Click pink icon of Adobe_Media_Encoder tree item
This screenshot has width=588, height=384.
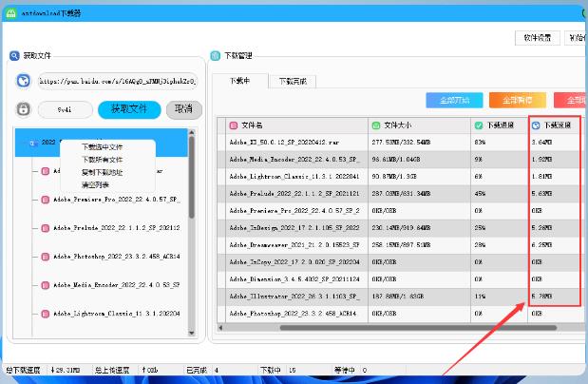46,285
